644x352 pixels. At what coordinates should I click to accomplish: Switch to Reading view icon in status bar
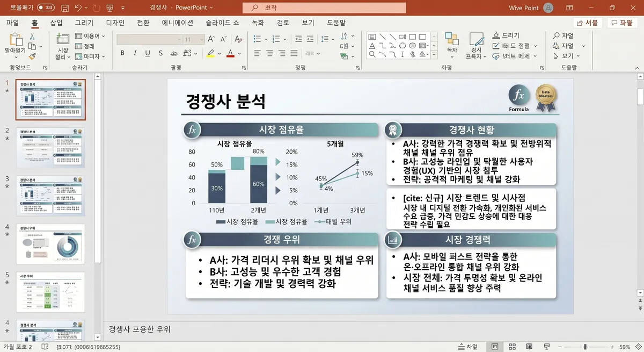(529, 347)
